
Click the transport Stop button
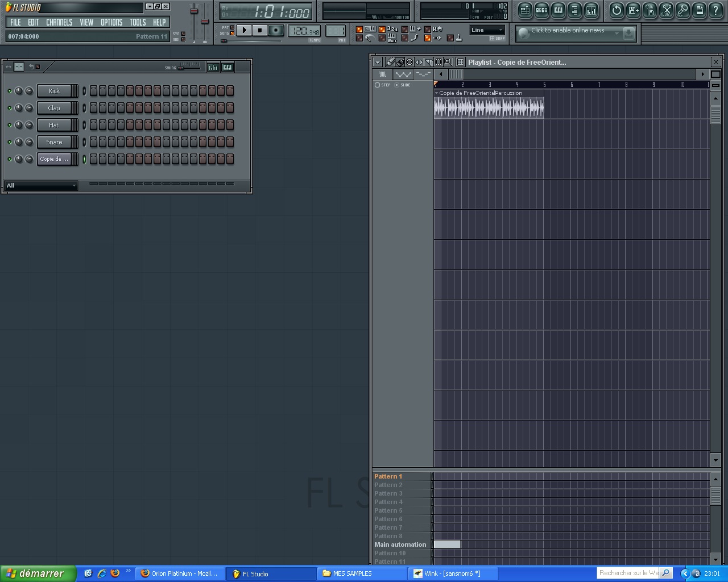pos(260,30)
